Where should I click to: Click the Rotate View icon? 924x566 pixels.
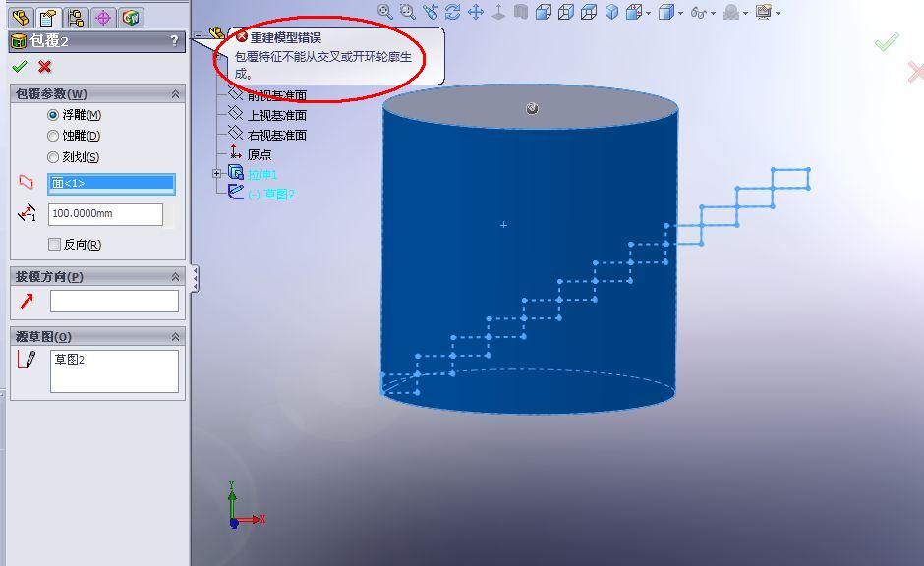452,12
